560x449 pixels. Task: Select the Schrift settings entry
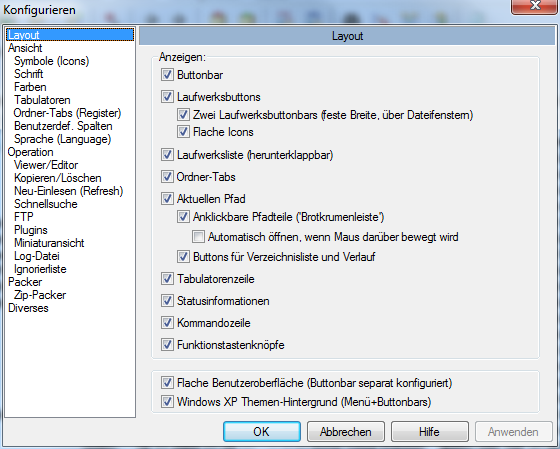click(x=29, y=74)
